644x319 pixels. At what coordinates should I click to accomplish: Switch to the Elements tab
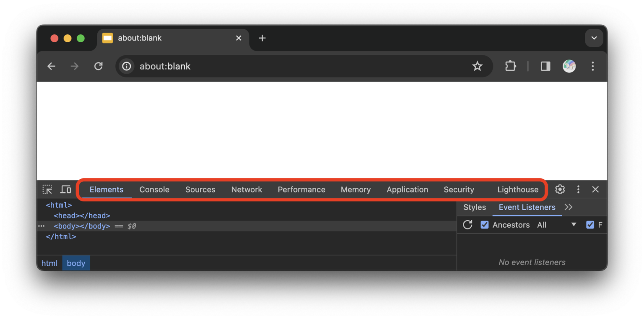[106, 190]
